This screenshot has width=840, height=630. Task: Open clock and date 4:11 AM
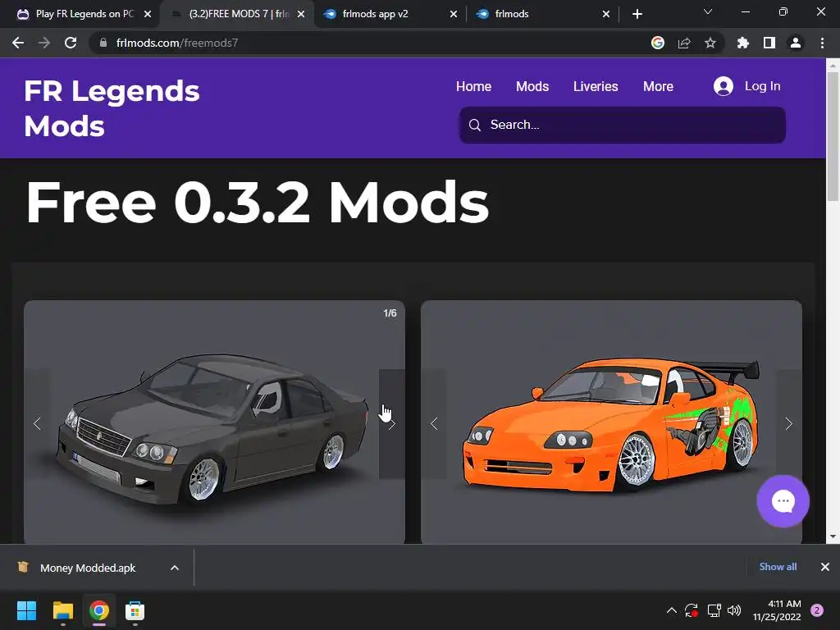[777, 610]
